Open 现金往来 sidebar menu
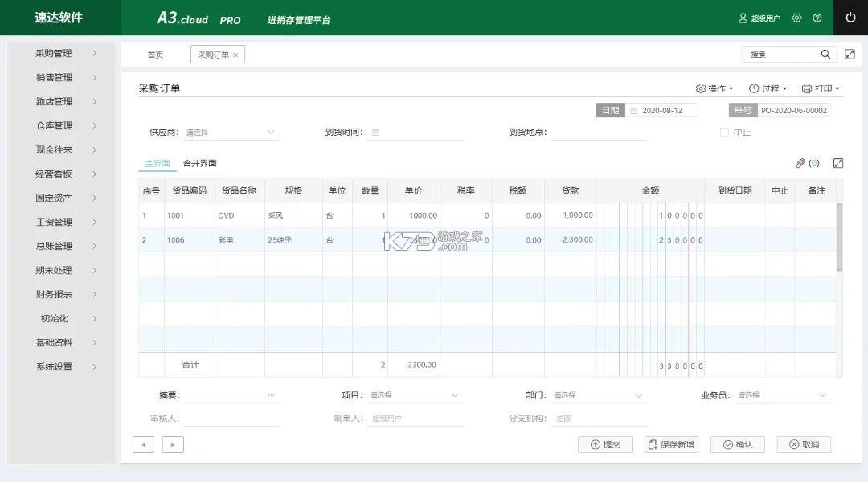 point(61,149)
